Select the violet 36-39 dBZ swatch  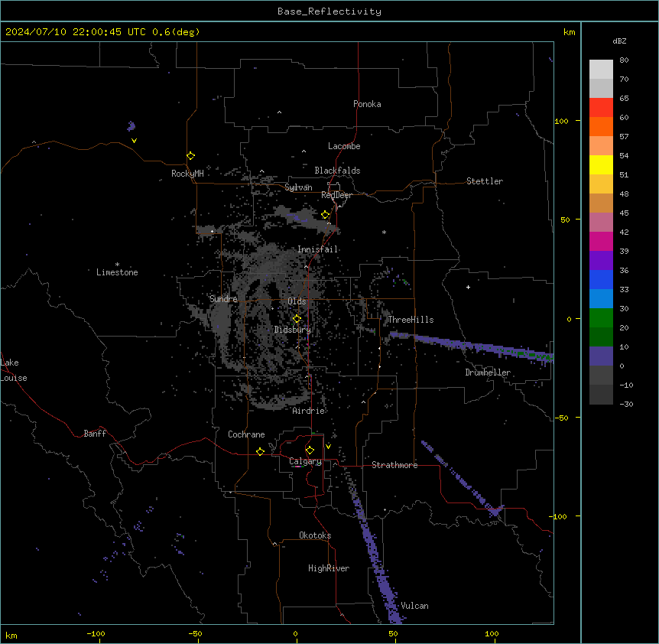pos(601,261)
